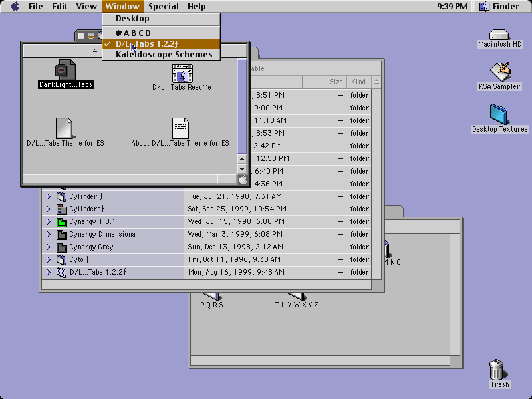
Task: Open the View menu
Action: tap(86, 7)
